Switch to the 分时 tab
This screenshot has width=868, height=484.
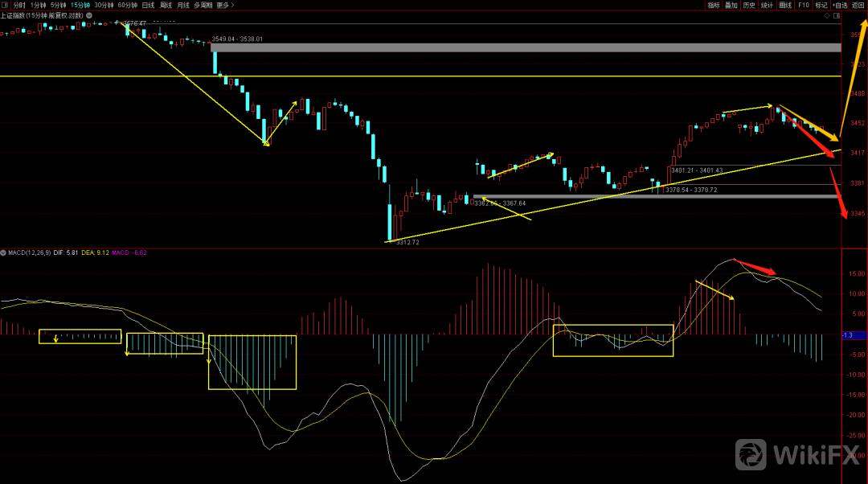point(19,5)
